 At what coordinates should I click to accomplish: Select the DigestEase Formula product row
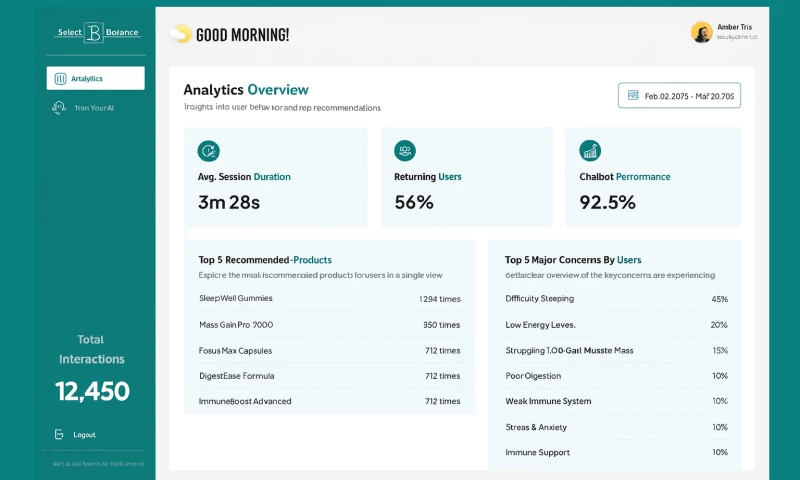click(x=330, y=376)
